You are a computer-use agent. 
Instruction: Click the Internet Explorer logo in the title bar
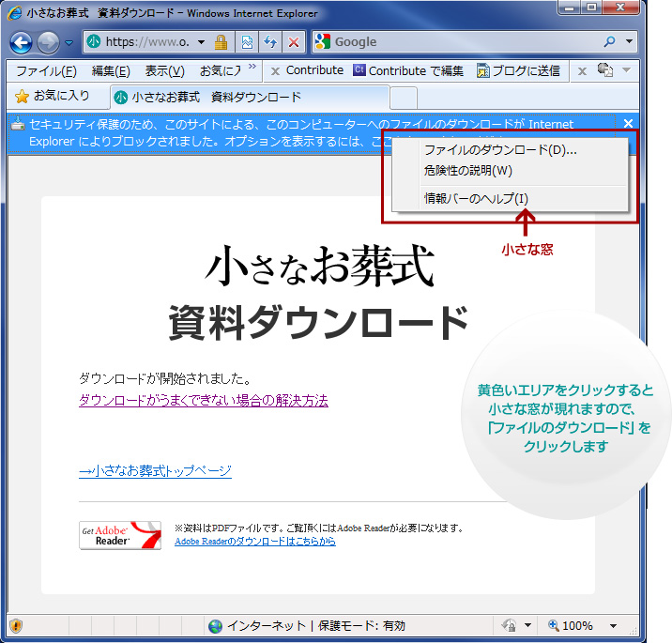click(15, 13)
